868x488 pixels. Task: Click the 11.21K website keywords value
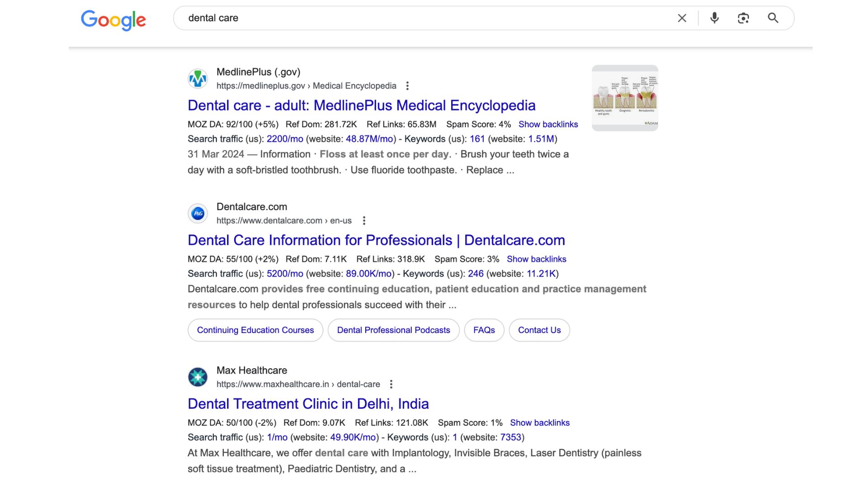[x=541, y=273]
